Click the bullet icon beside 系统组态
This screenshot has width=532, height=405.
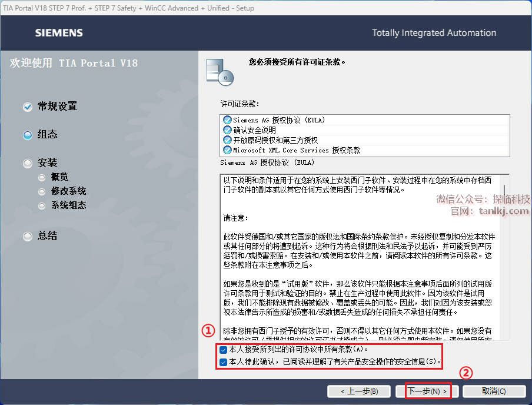(42, 206)
